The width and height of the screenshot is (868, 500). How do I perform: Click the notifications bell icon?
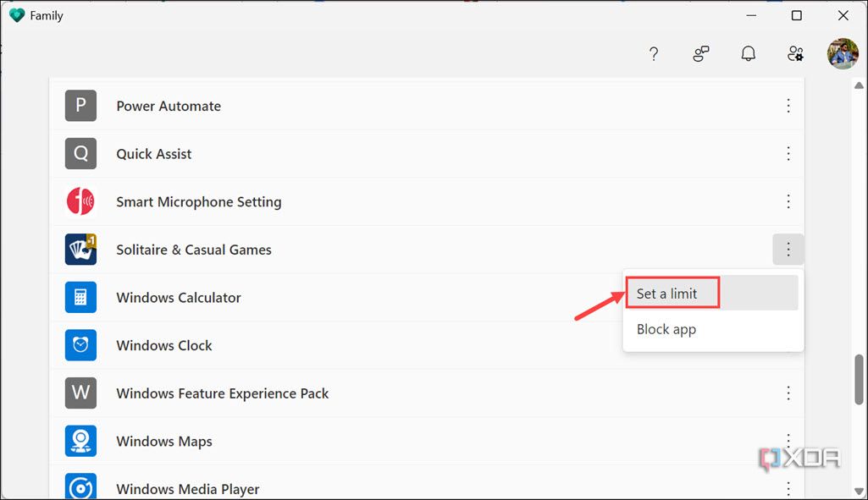coord(748,53)
